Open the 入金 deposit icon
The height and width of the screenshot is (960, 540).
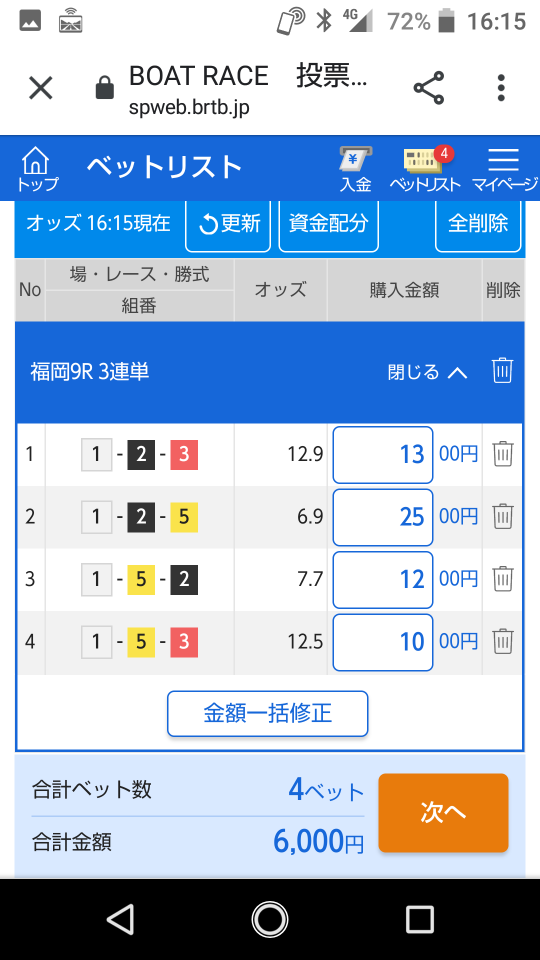(x=355, y=170)
